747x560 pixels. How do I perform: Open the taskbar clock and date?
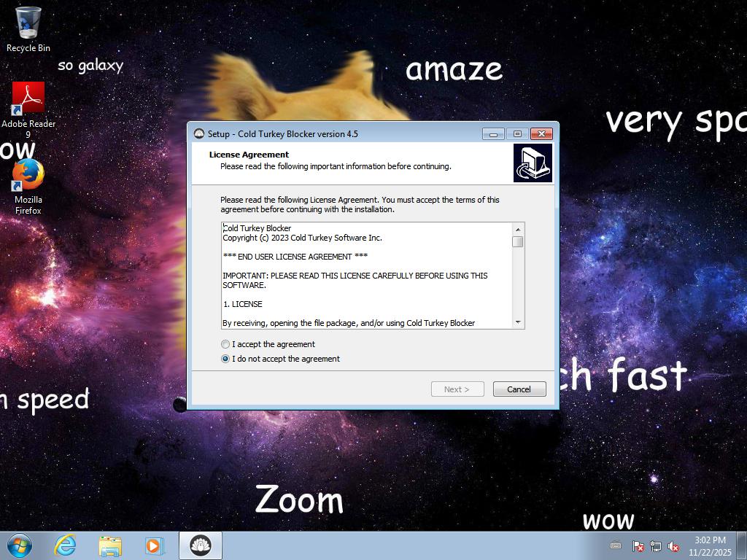pyautogui.click(x=709, y=545)
